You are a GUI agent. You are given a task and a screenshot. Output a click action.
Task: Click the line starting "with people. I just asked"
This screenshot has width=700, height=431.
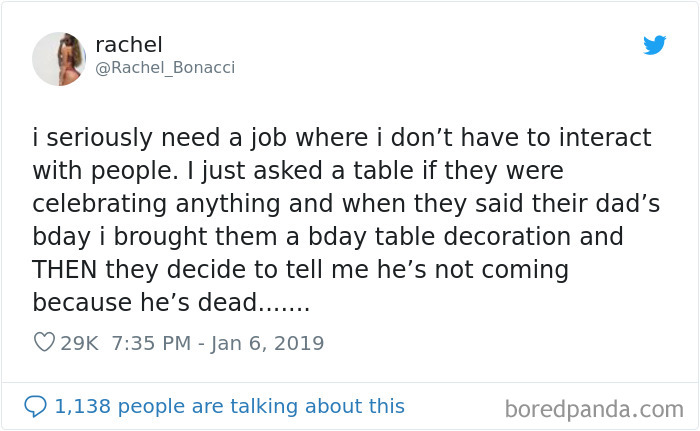pyautogui.click(x=298, y=170)
